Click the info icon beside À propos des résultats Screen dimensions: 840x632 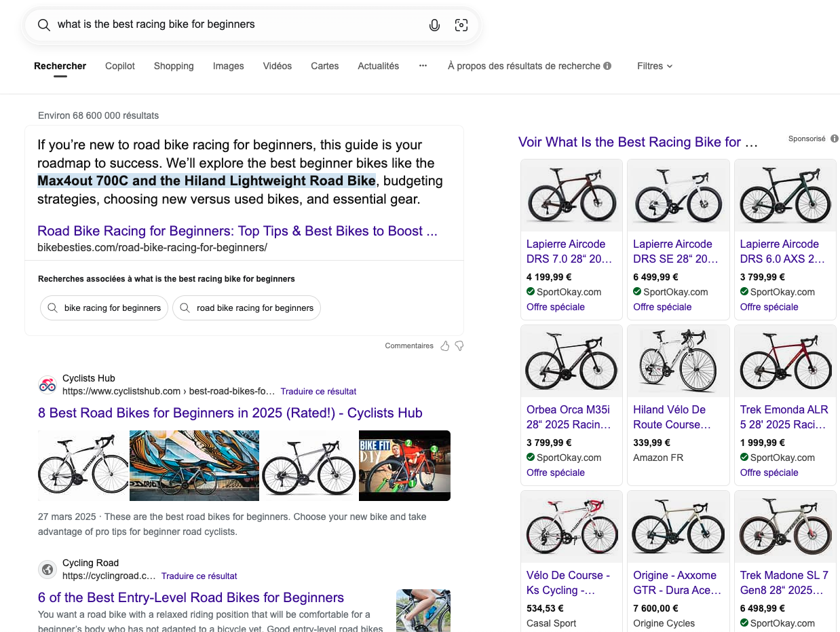607,66
